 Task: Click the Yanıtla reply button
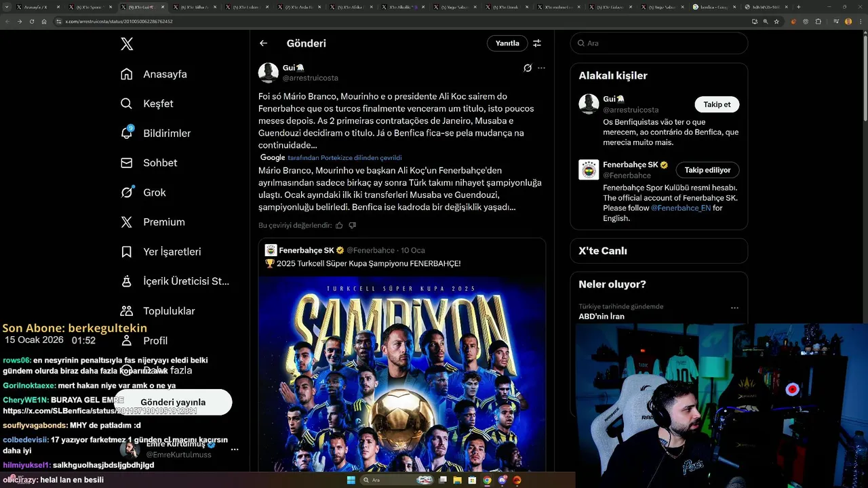pos(507,43)
